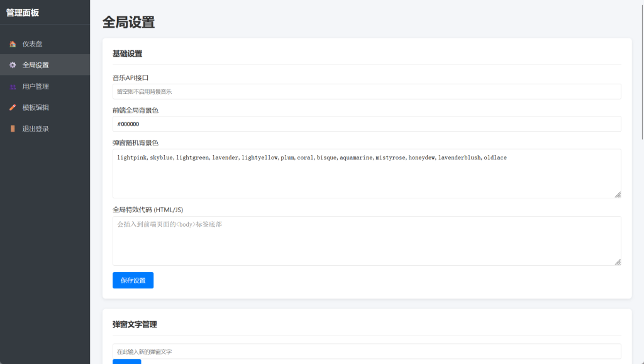This screenshot has height=364, width=644.
Task: Click the 全局特效代码 HTML/JS textarea
Action: pos(367,241)
